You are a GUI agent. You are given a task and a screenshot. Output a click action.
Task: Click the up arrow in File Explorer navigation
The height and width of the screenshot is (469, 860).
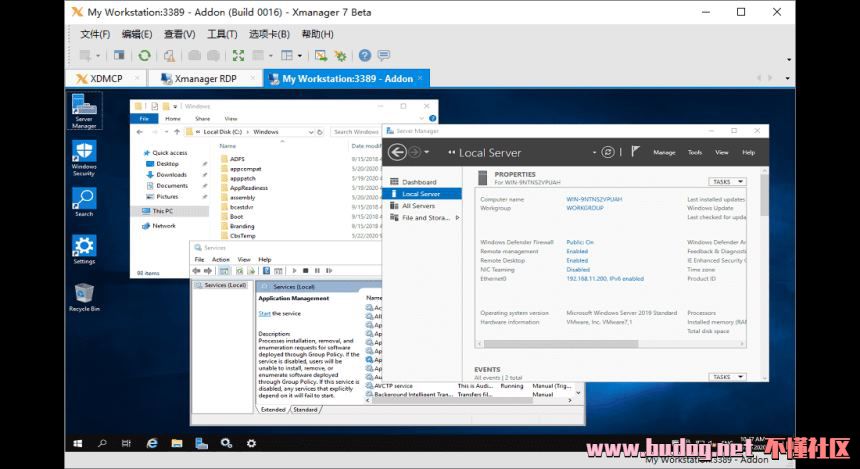pyautogui.click(x=177, y=132)
